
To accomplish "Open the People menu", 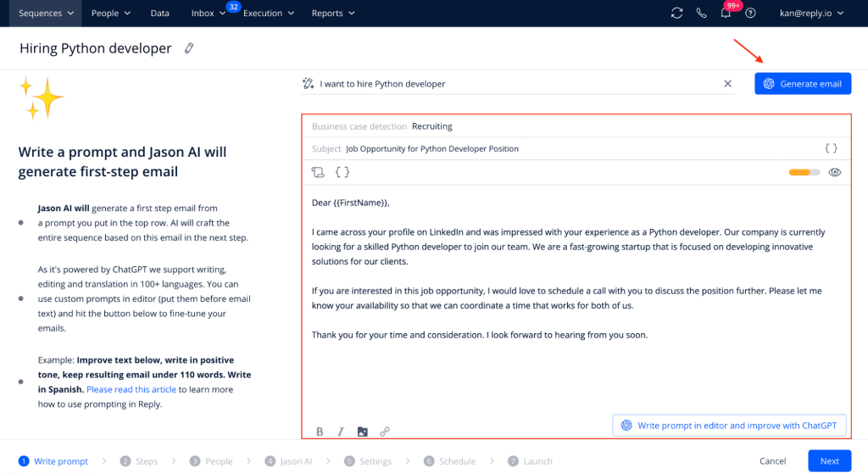I will tap(111, 13).
